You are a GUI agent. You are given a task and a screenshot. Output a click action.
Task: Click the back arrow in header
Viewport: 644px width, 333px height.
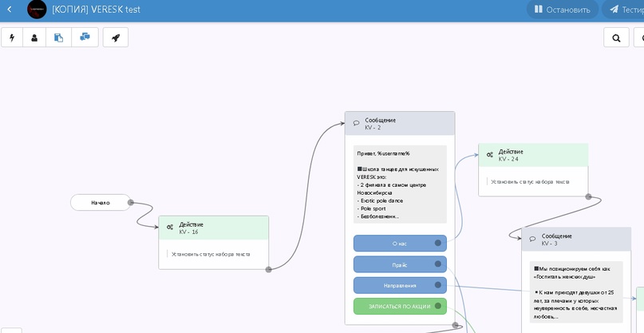(x=8, y=10)
